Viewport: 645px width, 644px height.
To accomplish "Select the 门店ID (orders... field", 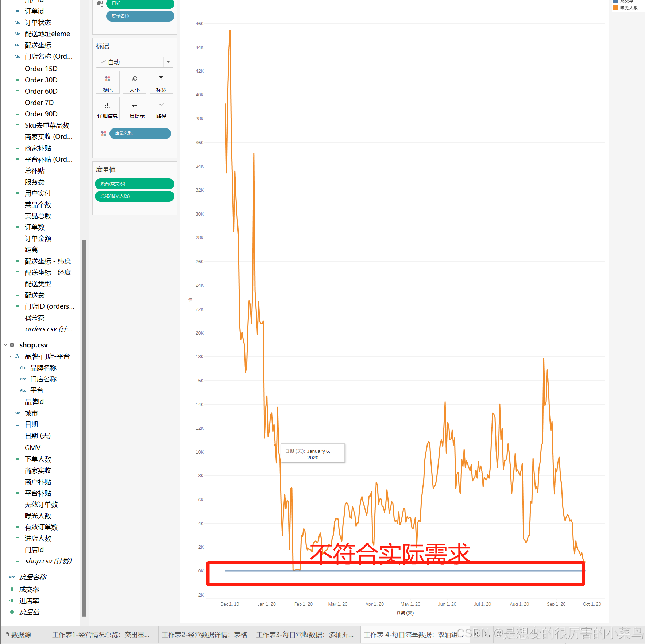I will click(49, 306).
